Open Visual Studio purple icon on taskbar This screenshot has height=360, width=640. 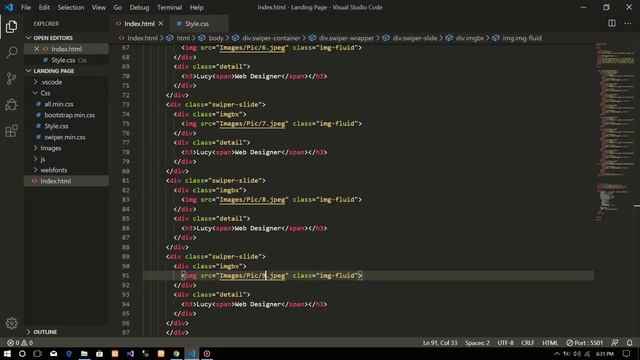pos(130,354)
